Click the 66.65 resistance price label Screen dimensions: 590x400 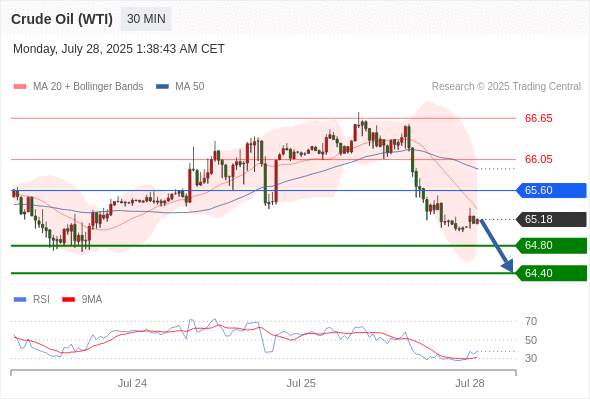(538, 118)
